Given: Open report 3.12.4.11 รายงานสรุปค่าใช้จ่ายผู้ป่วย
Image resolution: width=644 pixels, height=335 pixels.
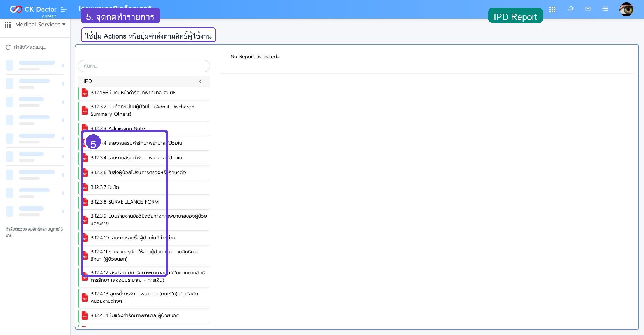Looking at the screenshot, I should point(144,255).
